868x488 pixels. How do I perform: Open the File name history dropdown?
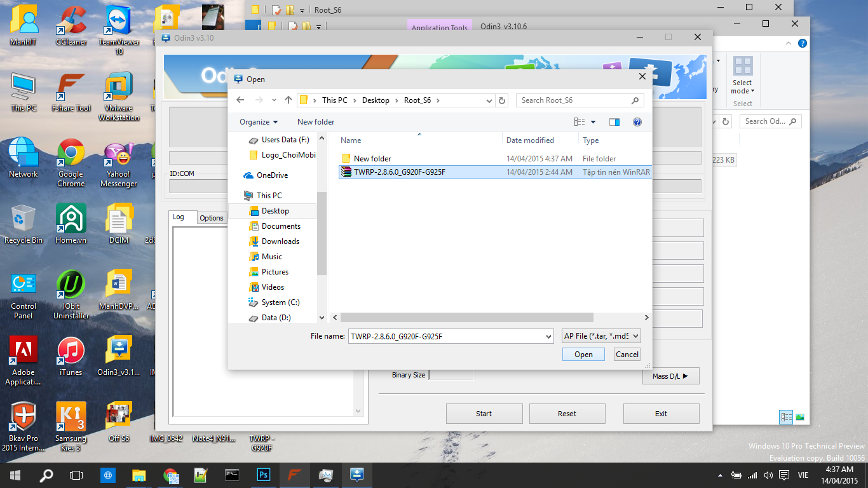(x=548, y=337)
